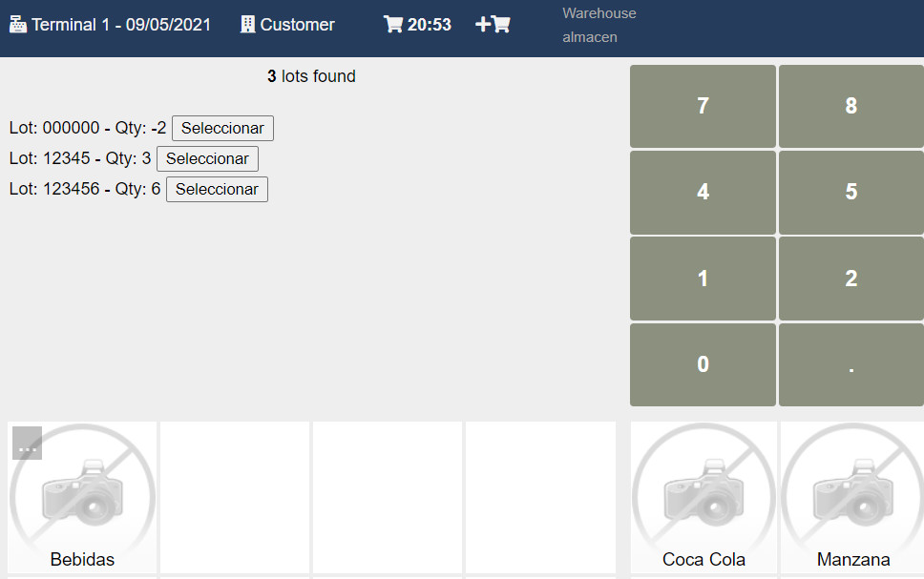Click the terminal cash register icon
Viewport: 924px width, 579px height.
tap(18, 25)
